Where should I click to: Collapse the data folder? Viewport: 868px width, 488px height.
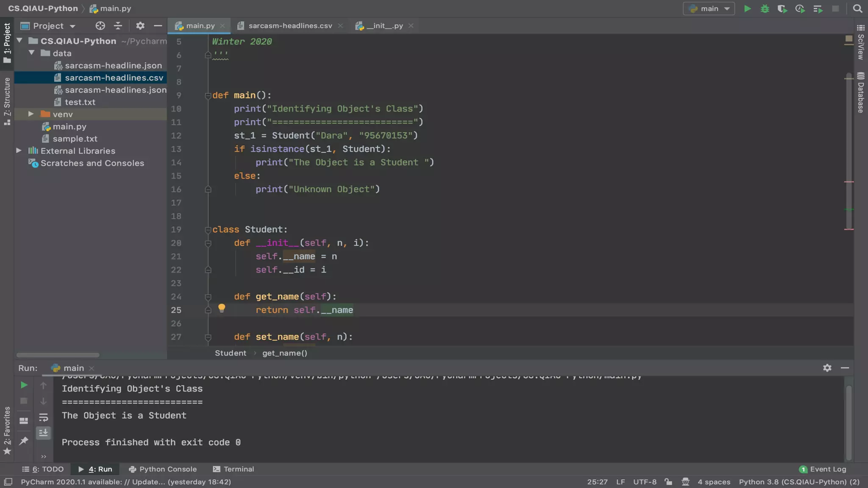point(31,53)
